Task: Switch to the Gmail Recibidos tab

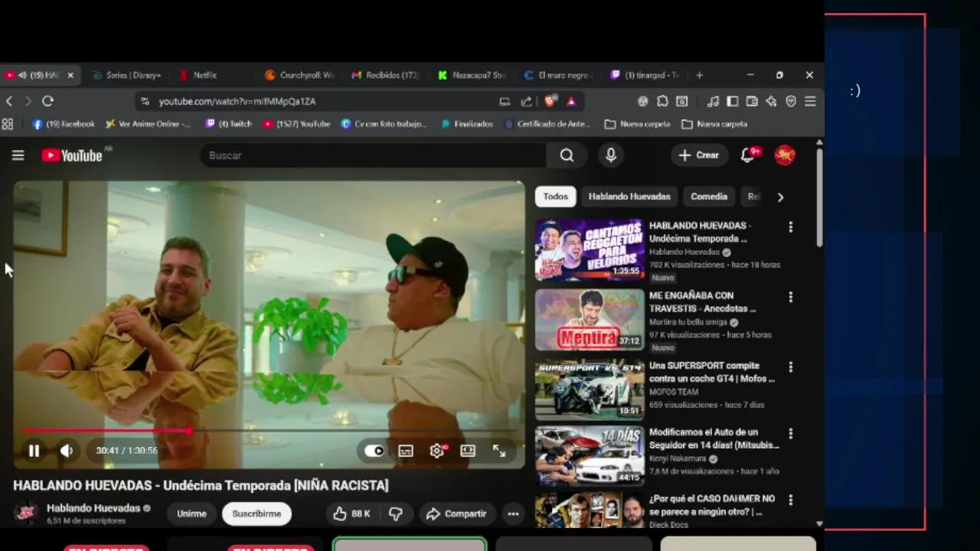Action: click(x=385, y=75)
